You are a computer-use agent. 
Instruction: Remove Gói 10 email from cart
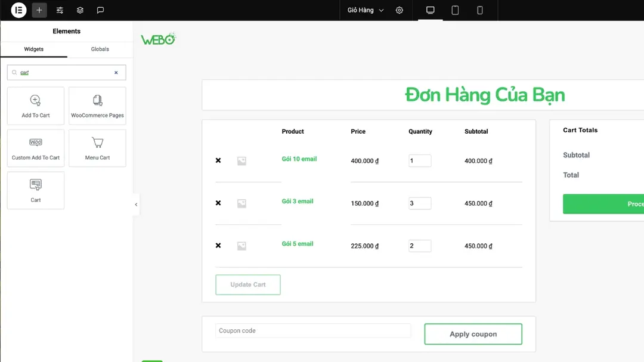[x=218, y=160]
